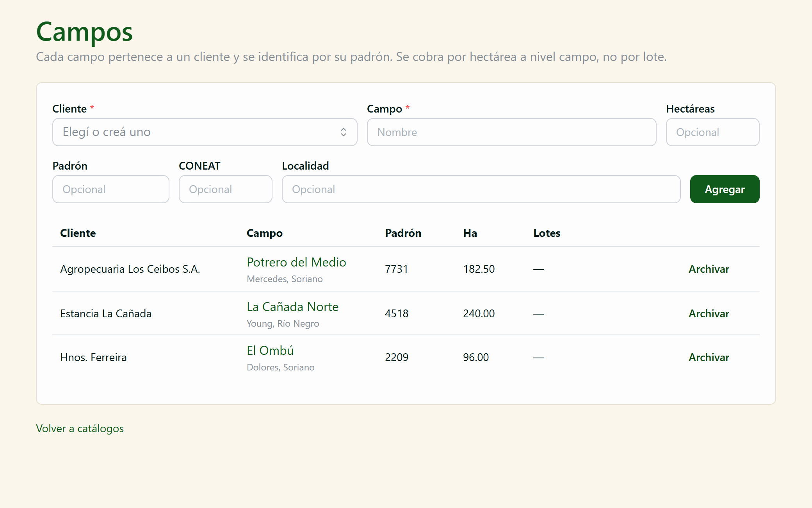Click the Padrón input field
The height and width of the screenshot is (508, 812).
111,189
